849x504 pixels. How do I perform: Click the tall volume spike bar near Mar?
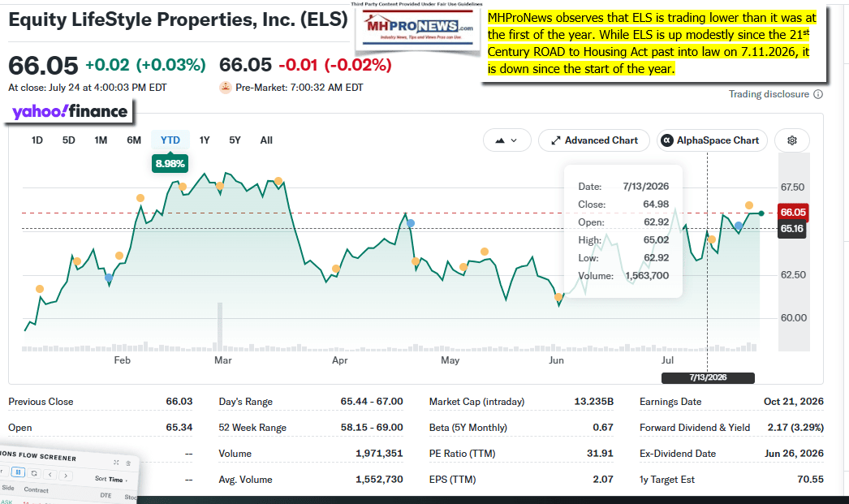click(x=220, y=326)
